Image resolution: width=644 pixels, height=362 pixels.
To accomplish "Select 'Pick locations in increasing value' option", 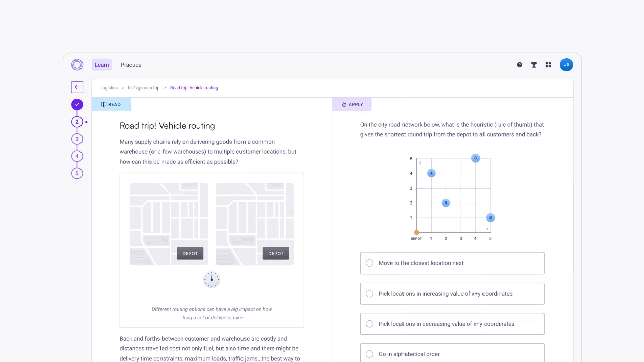I will (x=452, y=294).
